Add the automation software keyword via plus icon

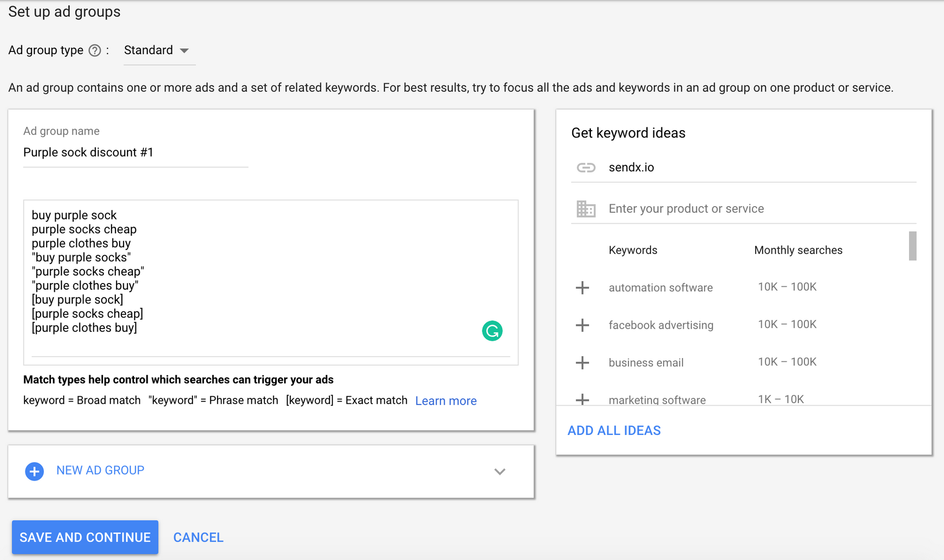coord(582,287)
